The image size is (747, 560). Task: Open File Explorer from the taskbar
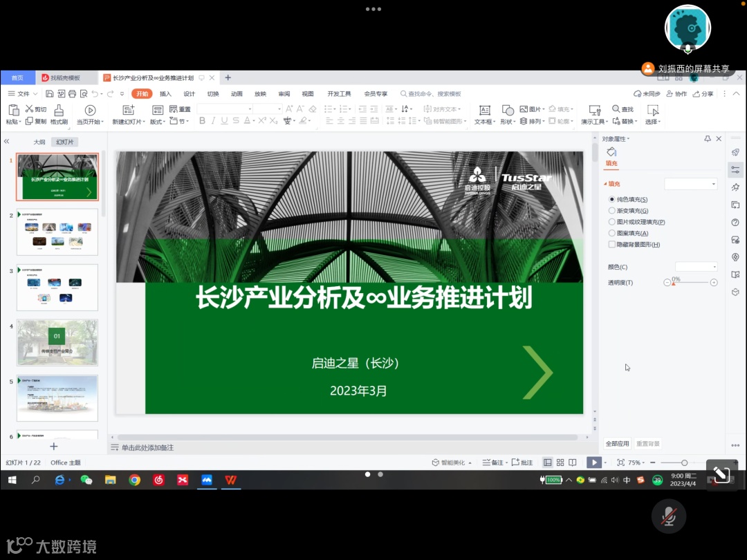(x=111, y=480)
